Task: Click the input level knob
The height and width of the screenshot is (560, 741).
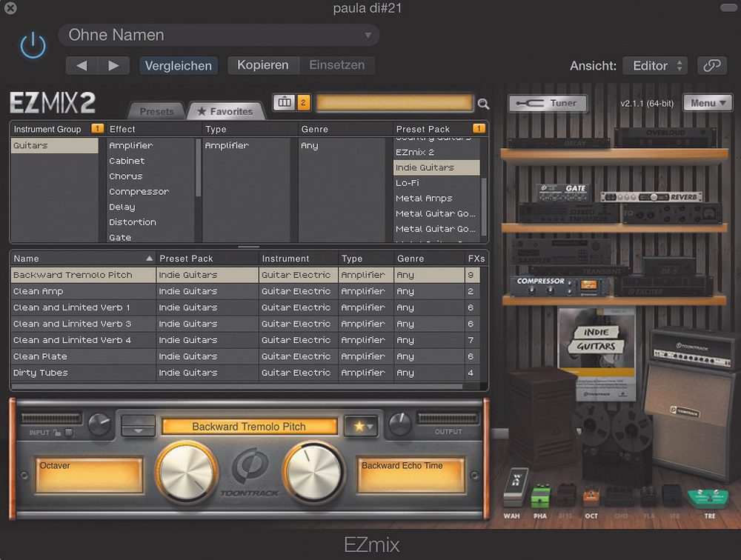Action: tap(99, 424)
